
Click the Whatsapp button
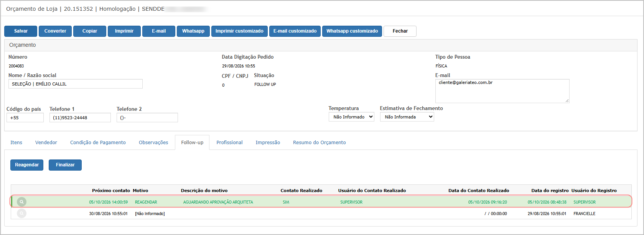click(193, 31)
